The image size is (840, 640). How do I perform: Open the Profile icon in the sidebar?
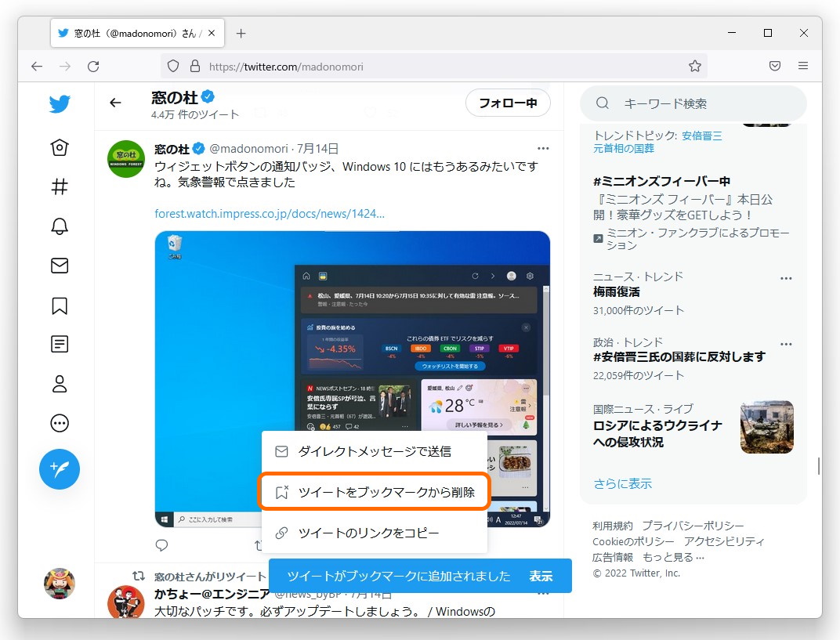(59, 384)
